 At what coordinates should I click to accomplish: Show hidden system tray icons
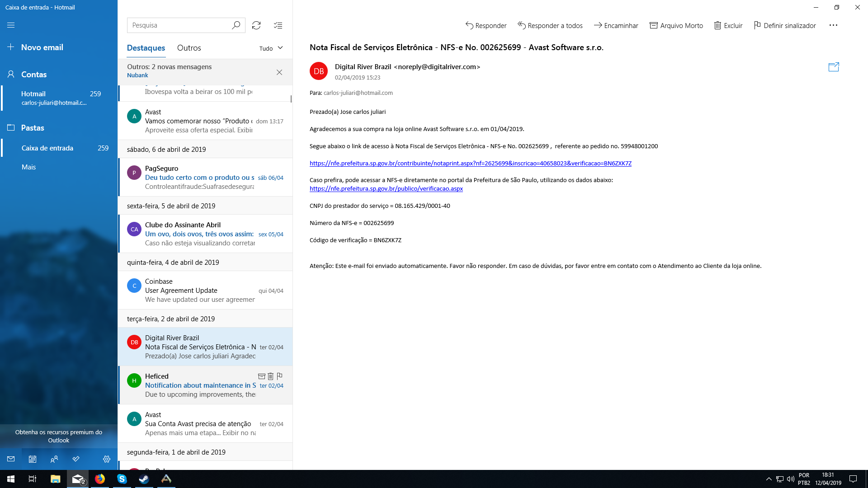tap(769, 479)
